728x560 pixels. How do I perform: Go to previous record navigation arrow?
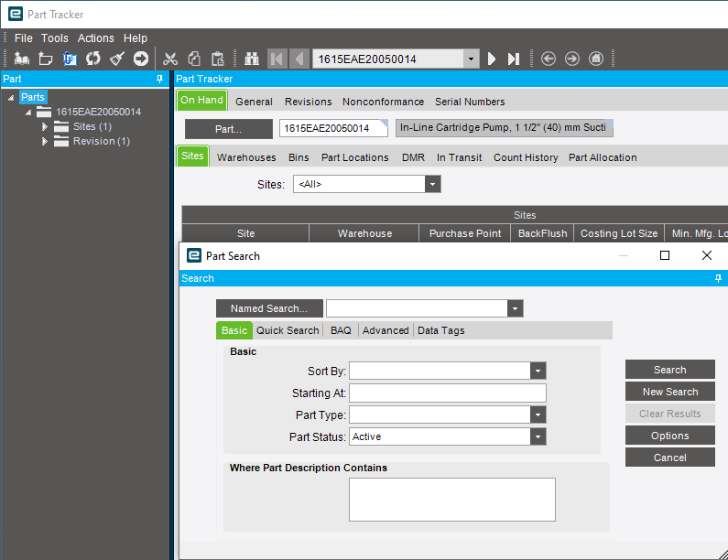click(x=299, y=59)
